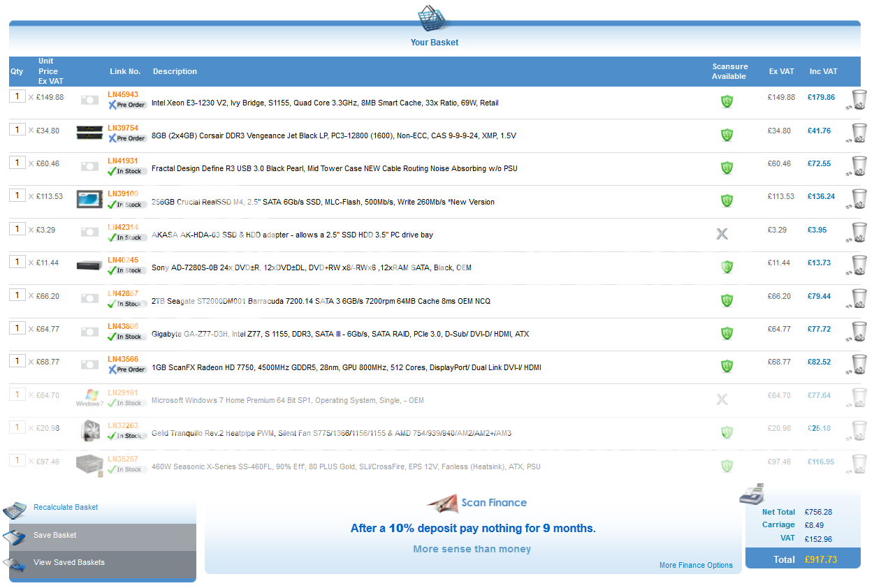Click the calculator icon beside Recalculate Basket

[14, 509]
